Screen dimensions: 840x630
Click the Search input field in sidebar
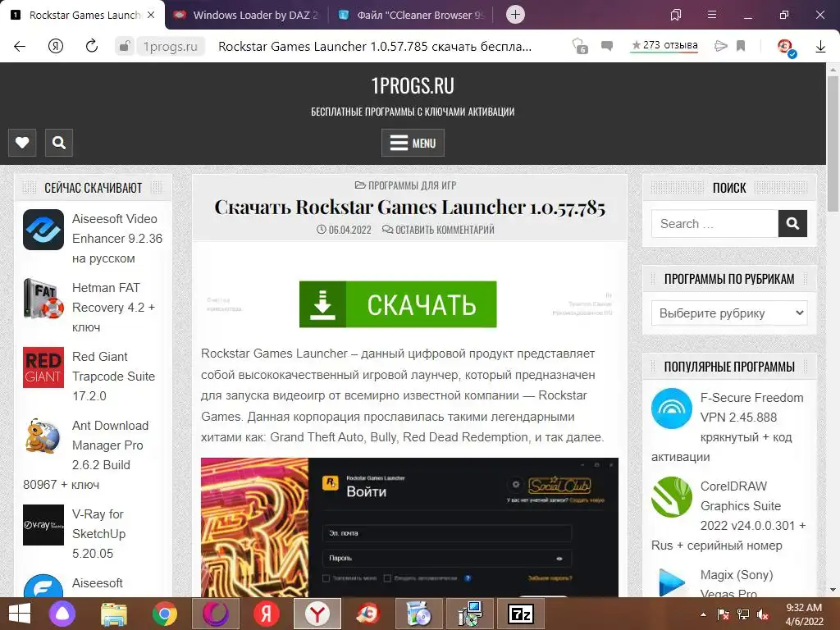pos(714,223)
